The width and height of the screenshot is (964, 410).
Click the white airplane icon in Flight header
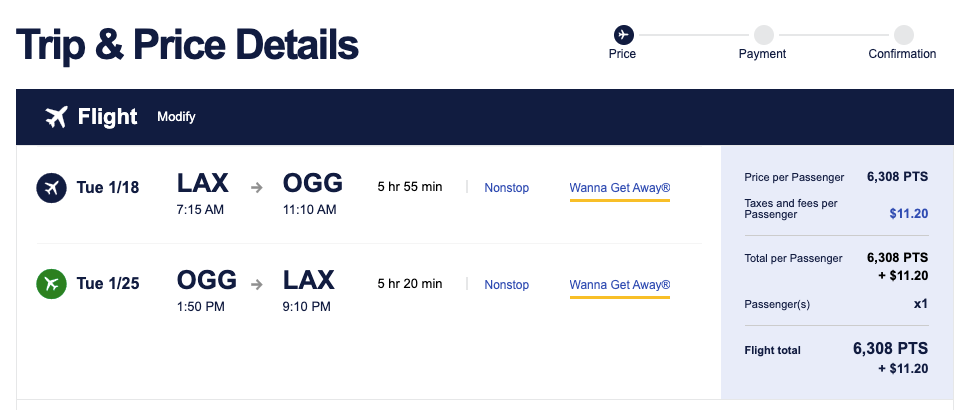click(56, 117)
